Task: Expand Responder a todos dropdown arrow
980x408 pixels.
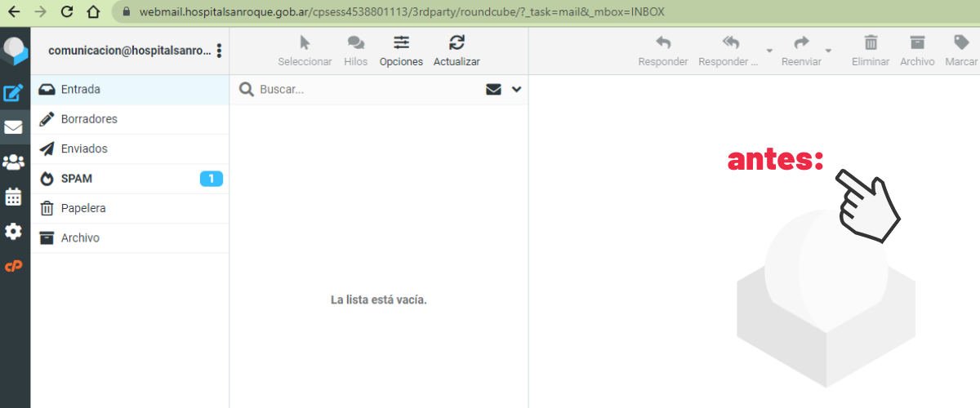Action: point(769,51)
